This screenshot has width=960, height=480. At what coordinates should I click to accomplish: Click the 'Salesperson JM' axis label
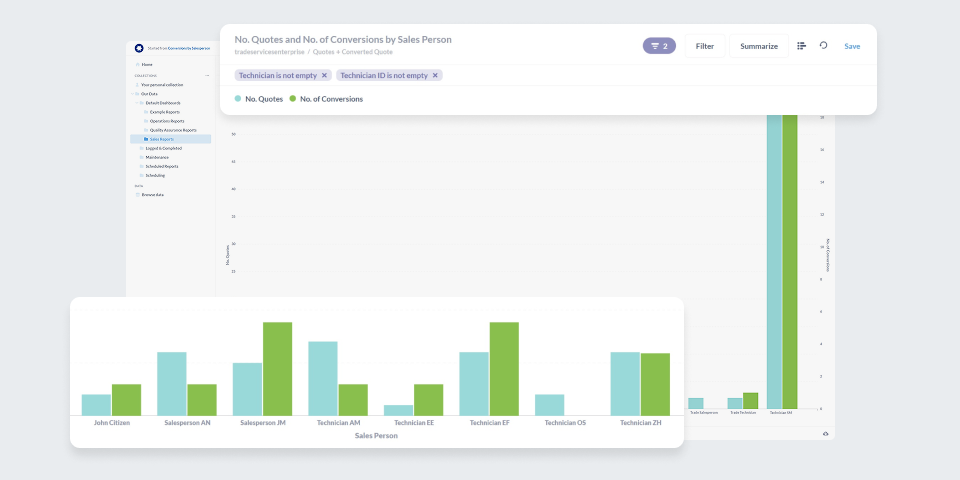[262, 422]
